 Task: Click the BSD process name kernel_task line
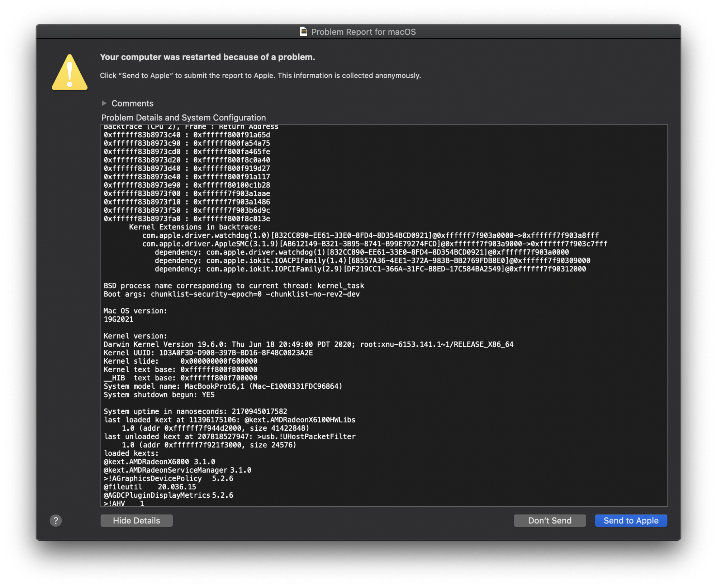click(x=234, y=286)
